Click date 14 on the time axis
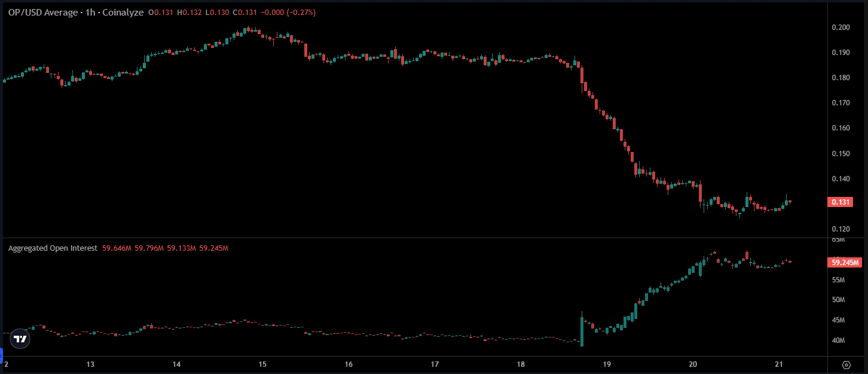Viewport: 868px width, 374px height. pyautogui.click(x=177, y=364)
